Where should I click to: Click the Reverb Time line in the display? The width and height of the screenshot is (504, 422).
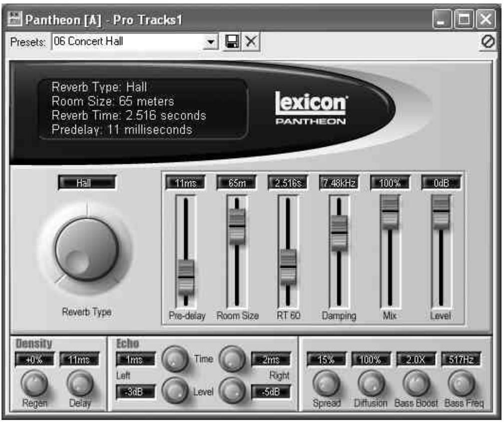pos(128,115)
